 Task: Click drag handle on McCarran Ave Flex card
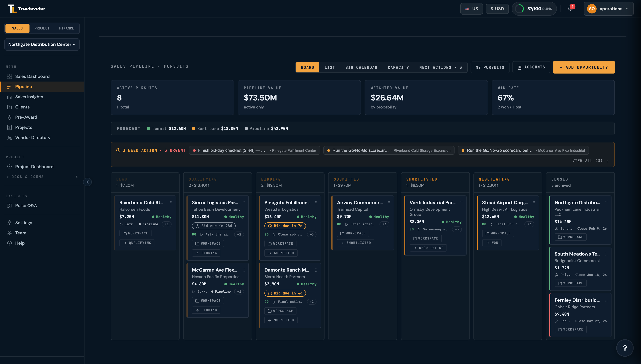click(x=244, y=270)
